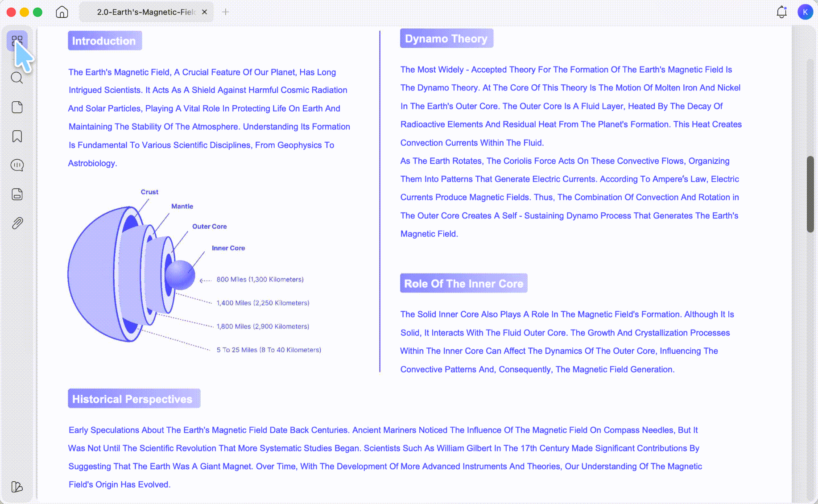818x504 pixels.
Task: Open the comments bubble icon in sidebar
Action: pyautogui.click(x=17, y=165)
